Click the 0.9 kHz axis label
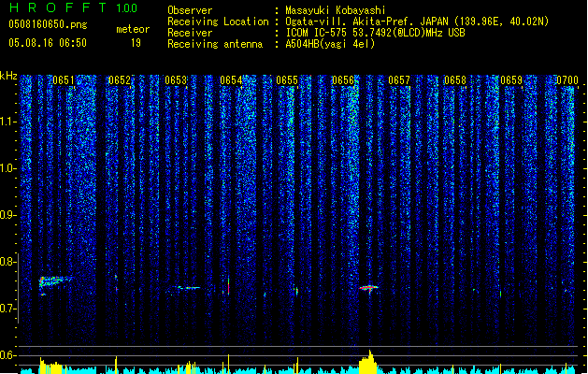The height and width of the screenshot is (374, 588). coord(8,215)
